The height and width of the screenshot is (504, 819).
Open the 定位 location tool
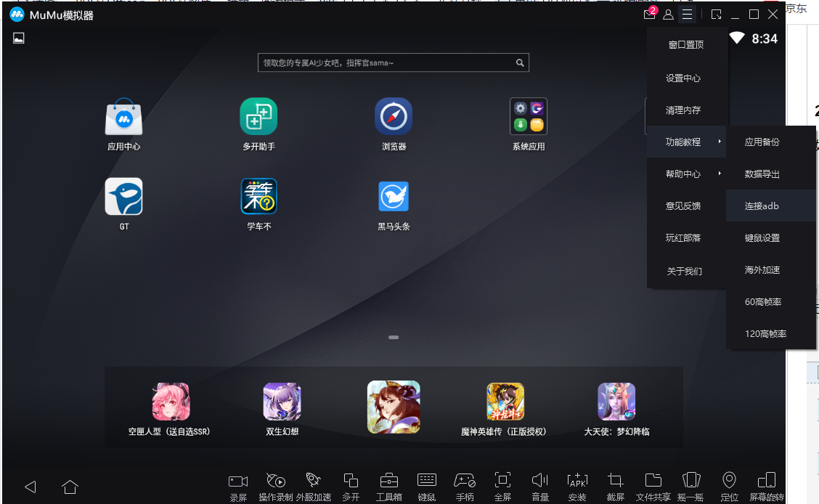point(729,487)
